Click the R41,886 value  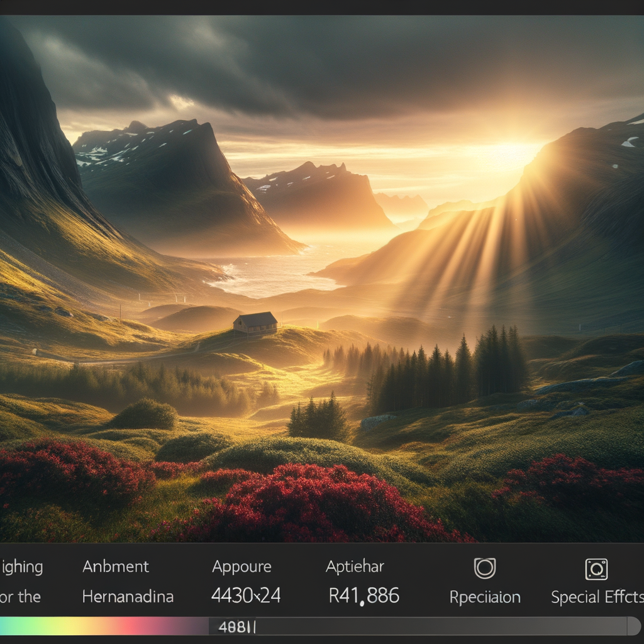(364, 596)
